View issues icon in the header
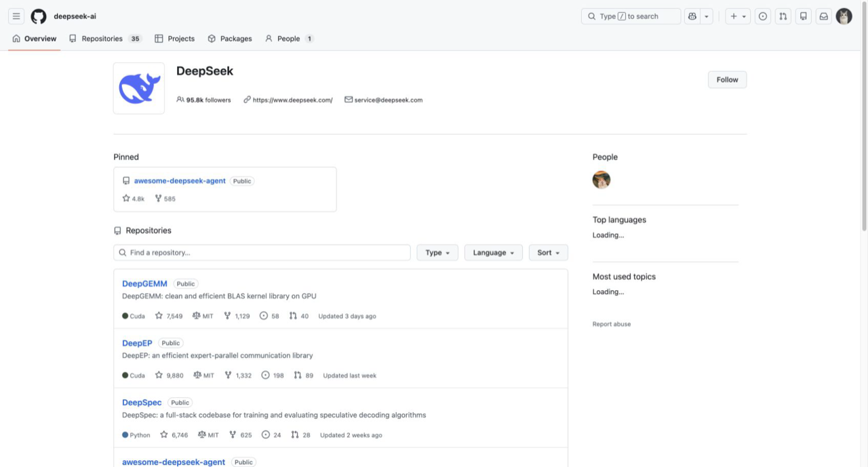868x467 pixels. [x=763, y=16]
